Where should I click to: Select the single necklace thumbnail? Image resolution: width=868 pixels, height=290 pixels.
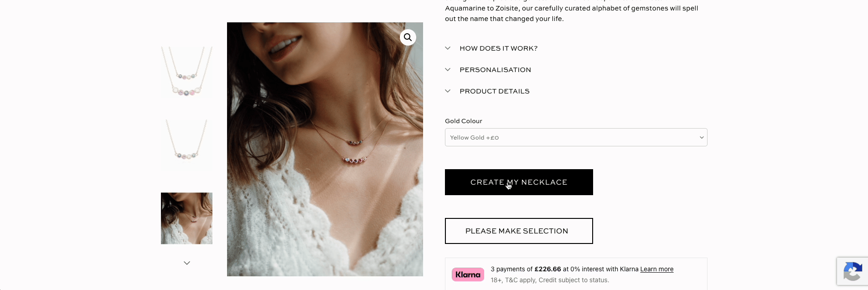coord(186,145)
